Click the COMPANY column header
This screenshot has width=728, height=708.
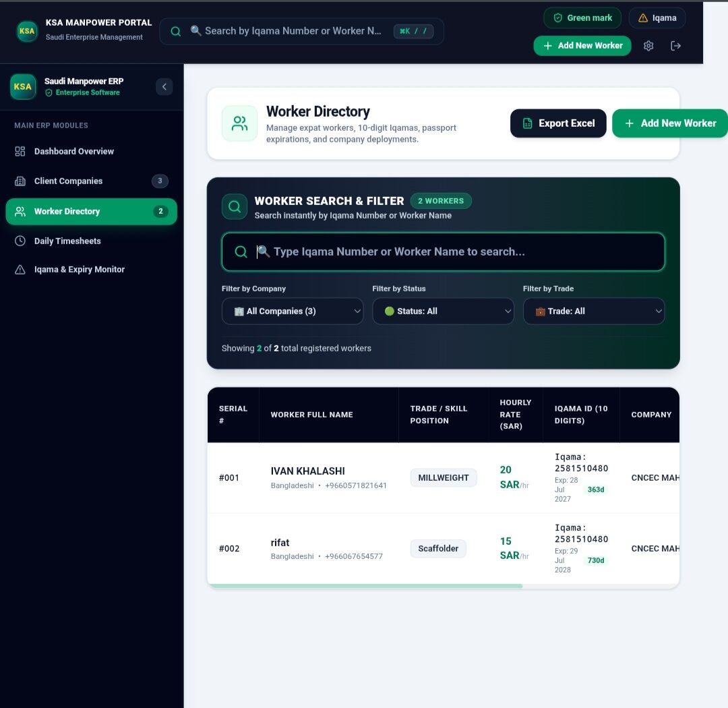coord(651,415)
